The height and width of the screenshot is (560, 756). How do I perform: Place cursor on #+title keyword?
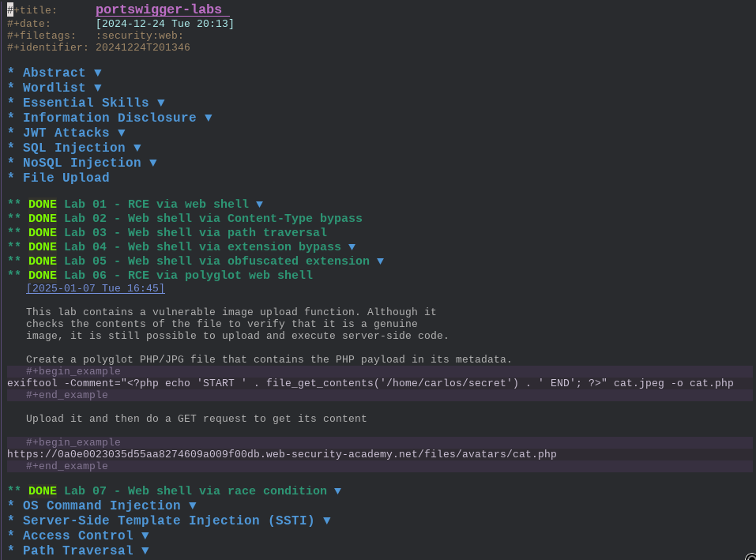(x=32, y=10)
